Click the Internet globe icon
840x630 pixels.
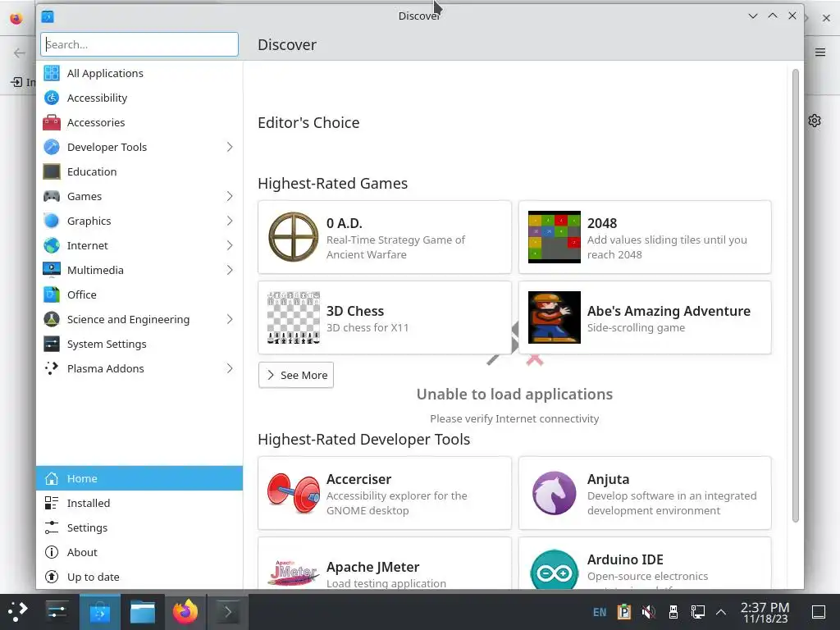[52, 245]
